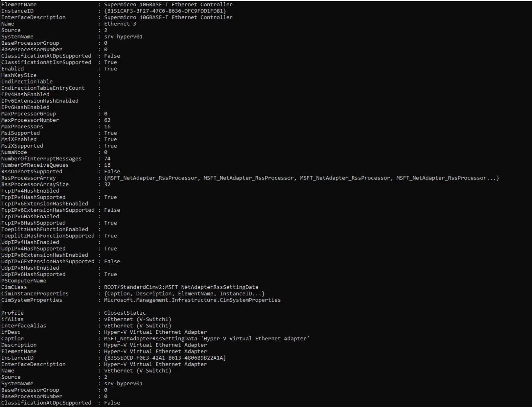
Task: Click the 'NumaNode' label
Action: click(14, 152)
